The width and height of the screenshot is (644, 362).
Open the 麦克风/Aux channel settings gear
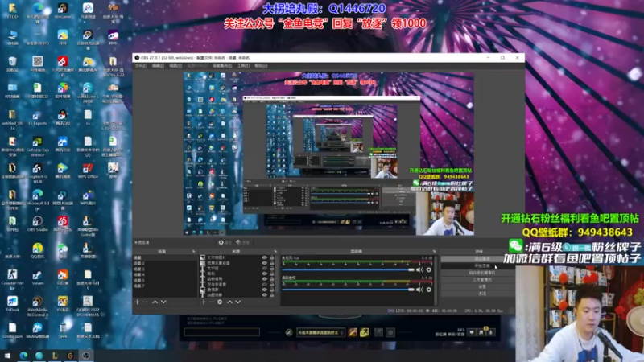point(429,269)
